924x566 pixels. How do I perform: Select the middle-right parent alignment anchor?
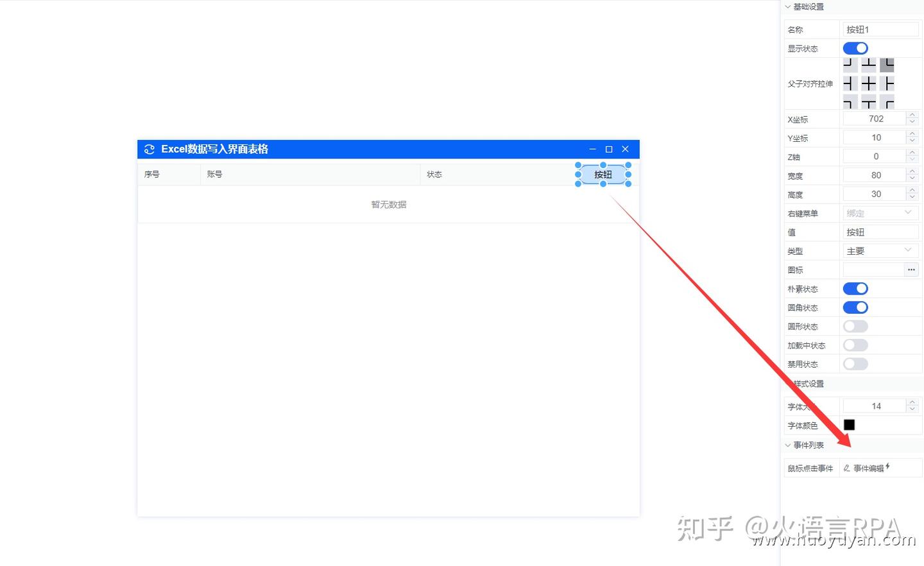[x=887, y=83]
